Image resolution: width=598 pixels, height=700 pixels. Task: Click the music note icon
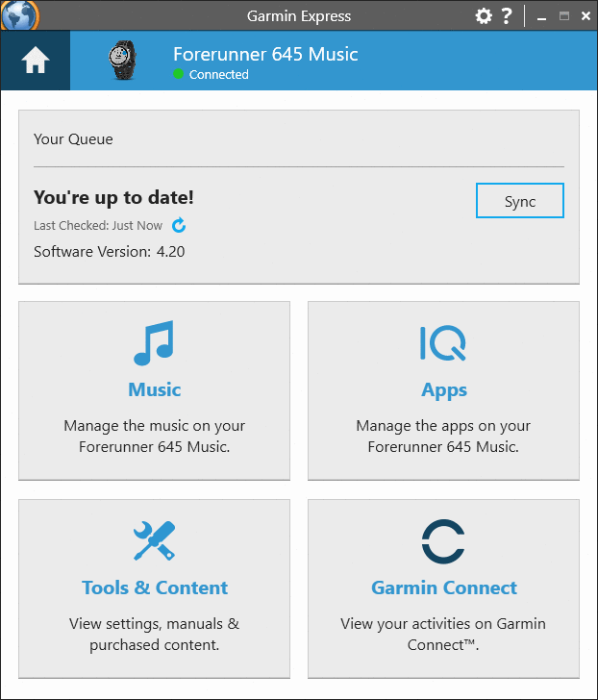coord(154,343)
